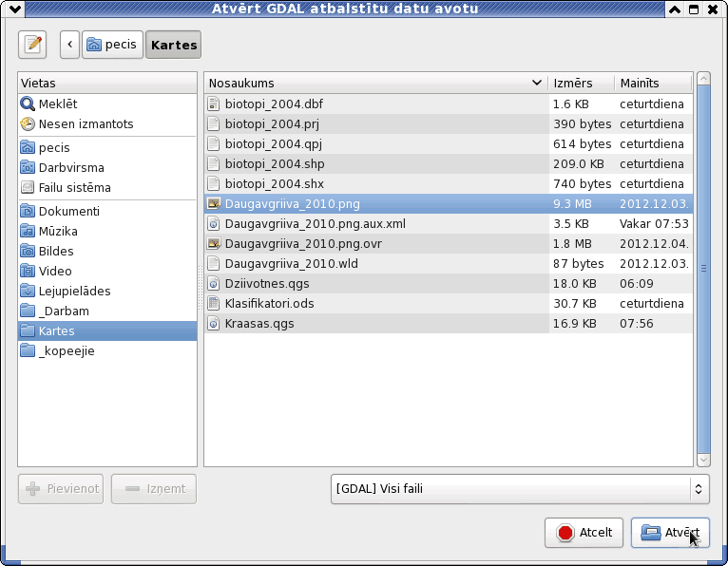This screenshot has height=566, width=728.
Task: Roll up window using title bar arrow
Action: point(675,9)
